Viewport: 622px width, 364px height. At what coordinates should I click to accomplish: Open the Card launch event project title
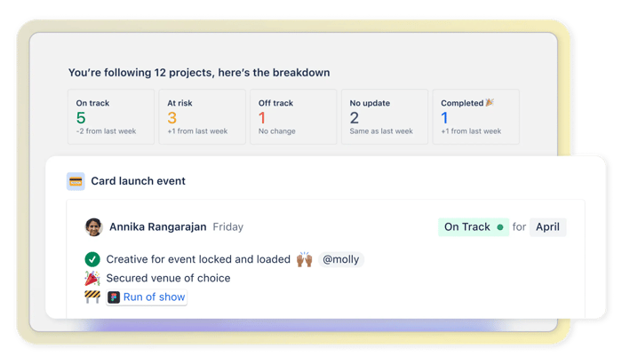pyautogui.click(x=138, y=181)
